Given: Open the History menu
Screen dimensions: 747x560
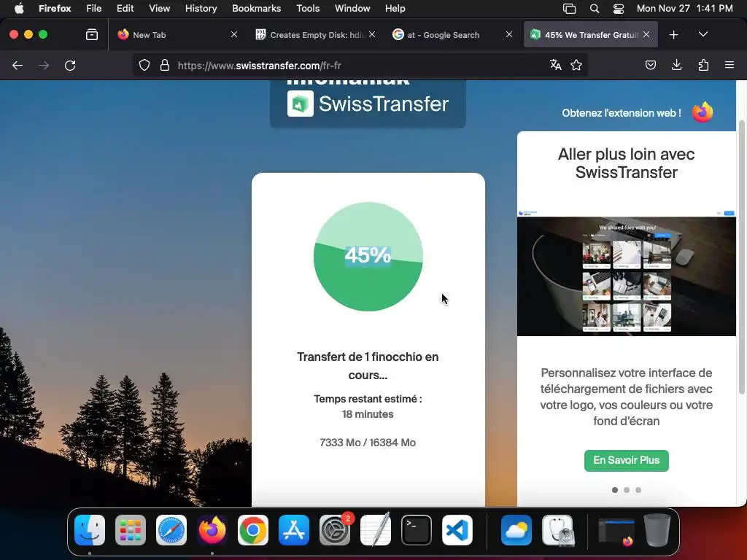Looking at the screenshot, I should (201, 9).
